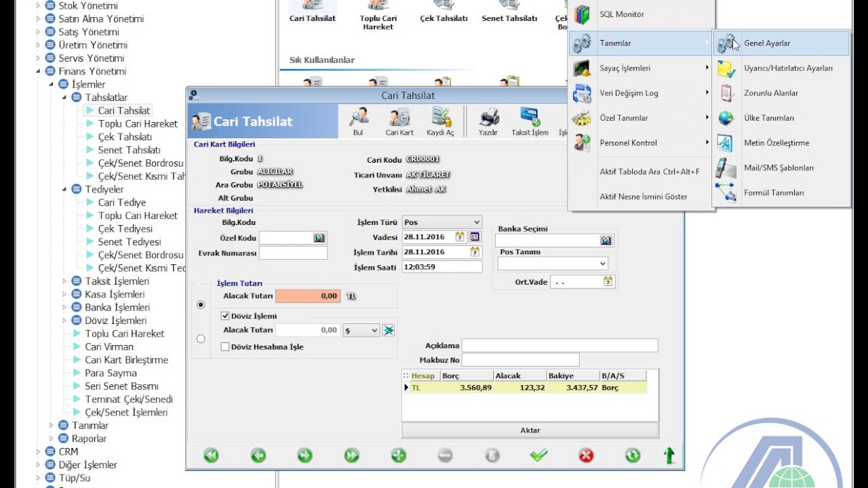The height and width of the screenshot is (488, 868).
Task: Open Ort.Vade calendar picker icon
Action: (x=608, y=281)
